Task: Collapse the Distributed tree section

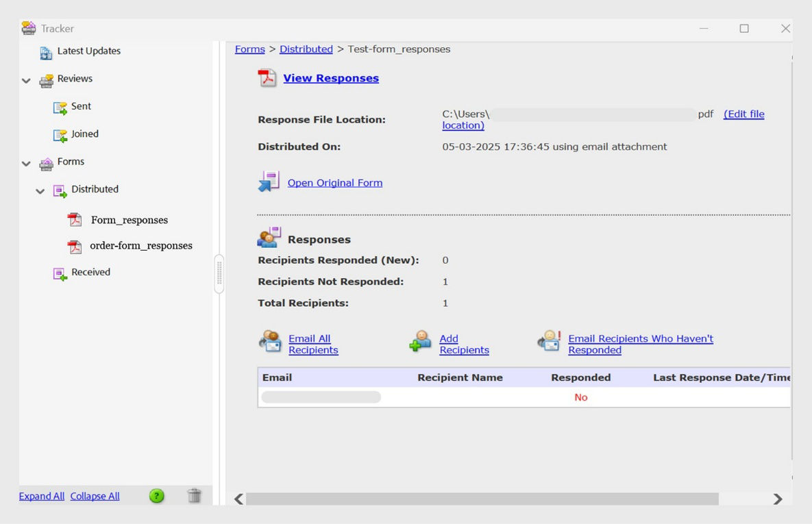Action: [x=40, y=190]
